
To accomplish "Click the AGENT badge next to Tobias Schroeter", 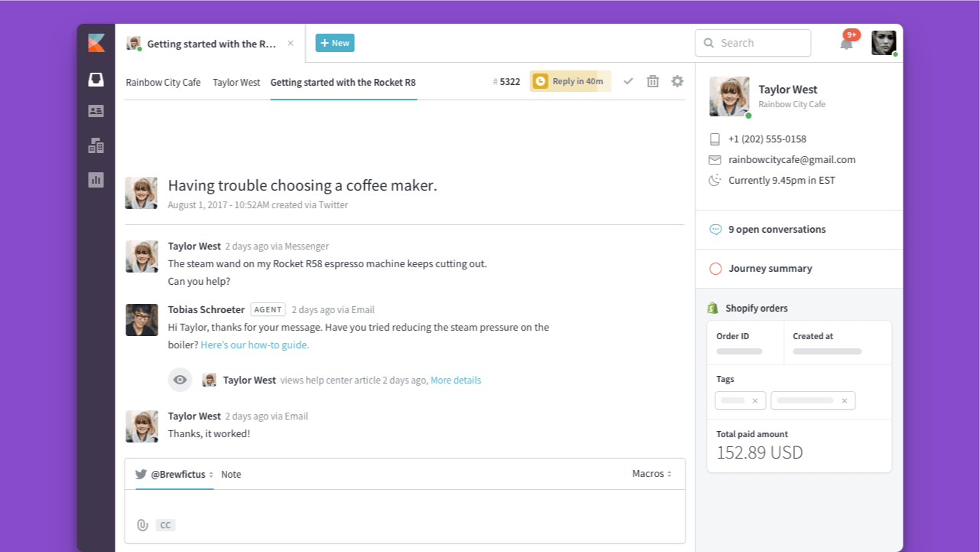I will 268,310.
